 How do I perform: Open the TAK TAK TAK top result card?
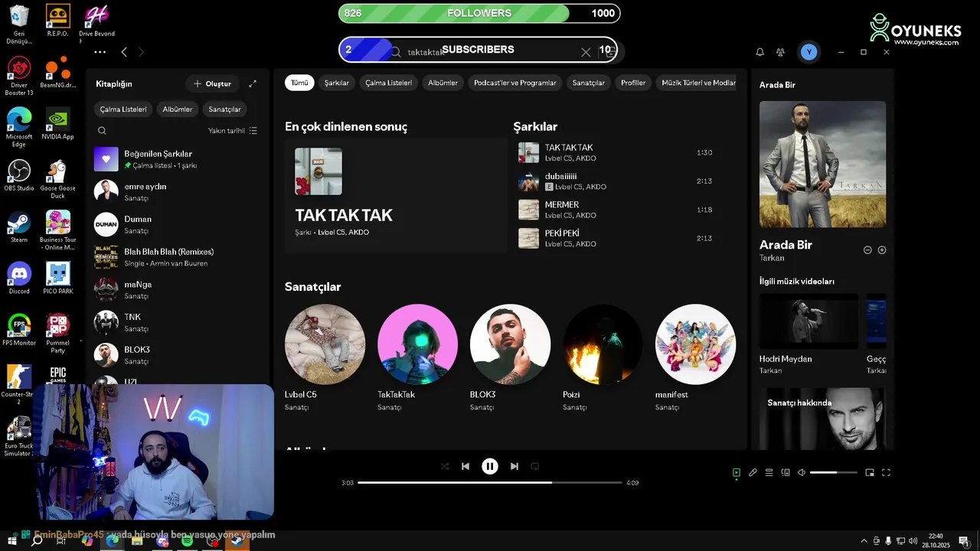tap(396, 195)
